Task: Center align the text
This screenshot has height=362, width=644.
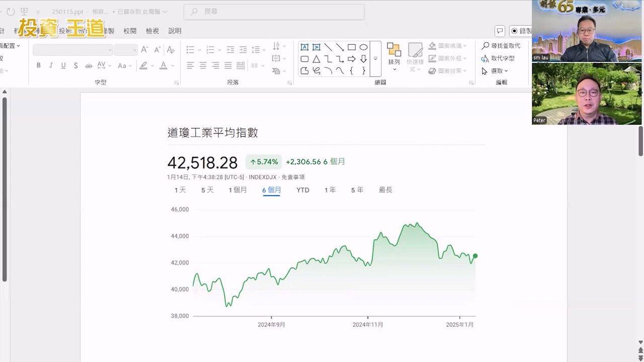Action: (203, 65)
